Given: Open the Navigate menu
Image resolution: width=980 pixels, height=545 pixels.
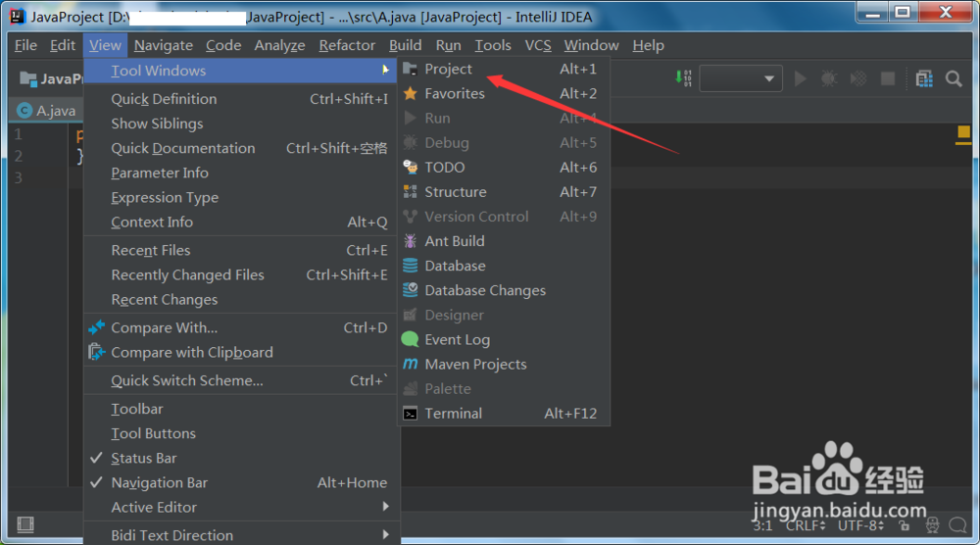Looking at the screenshot, I should click(163, 45).
